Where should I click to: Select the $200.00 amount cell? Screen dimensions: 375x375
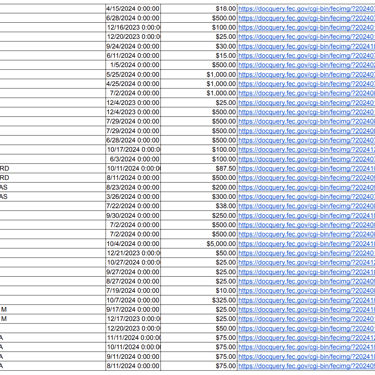(x=199, y=187)
